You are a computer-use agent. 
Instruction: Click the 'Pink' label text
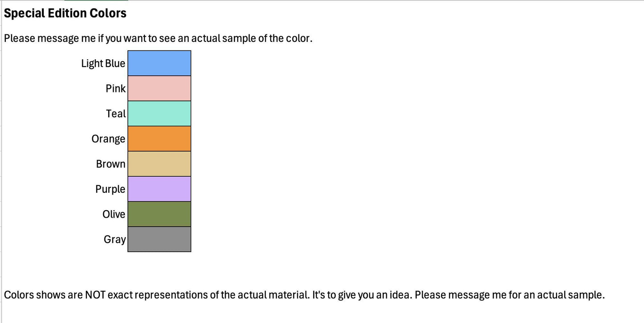(115, 88)
